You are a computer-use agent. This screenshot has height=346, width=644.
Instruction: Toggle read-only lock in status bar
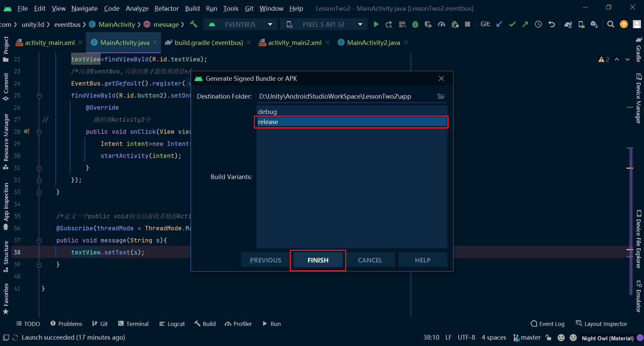coord(548,337)
